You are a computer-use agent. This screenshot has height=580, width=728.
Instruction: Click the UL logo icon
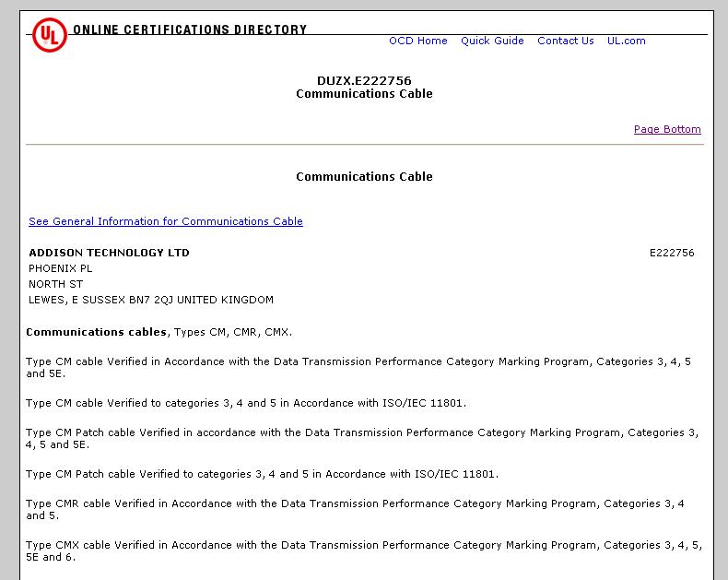[49, 35]
